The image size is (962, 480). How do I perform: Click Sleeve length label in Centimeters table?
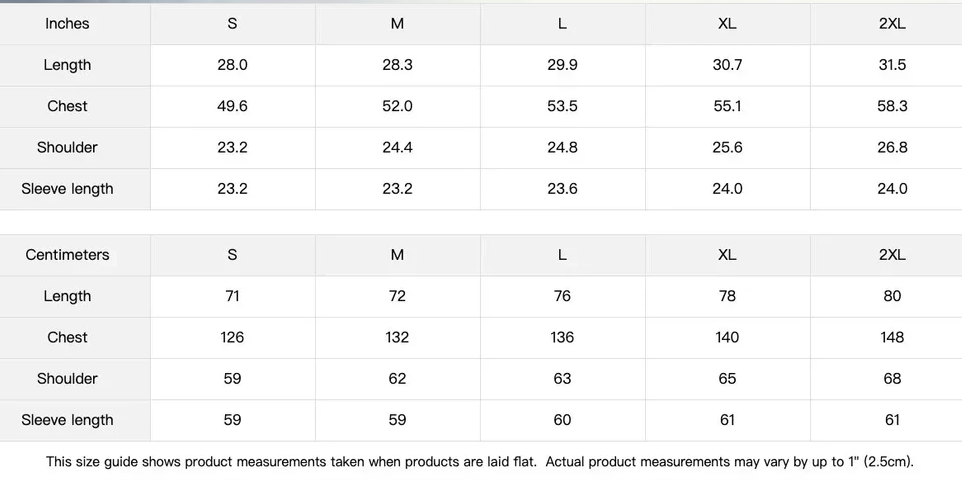[x=67, y=420]
